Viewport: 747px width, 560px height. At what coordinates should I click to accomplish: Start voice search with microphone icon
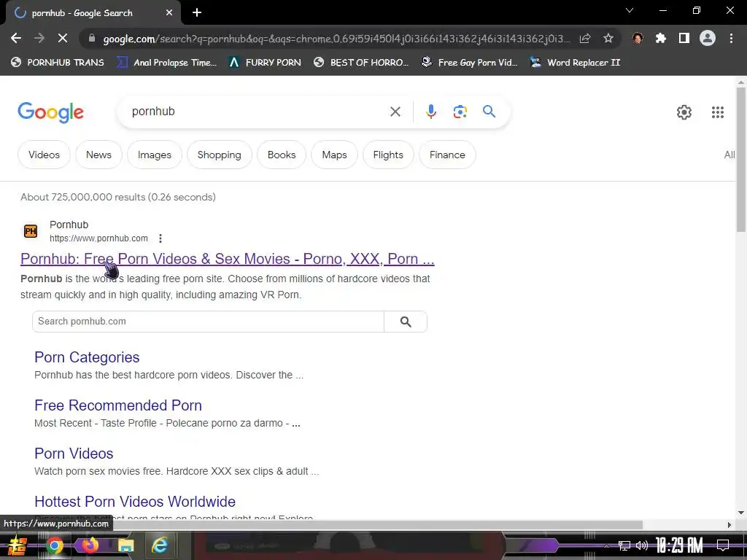coord(430,112)
